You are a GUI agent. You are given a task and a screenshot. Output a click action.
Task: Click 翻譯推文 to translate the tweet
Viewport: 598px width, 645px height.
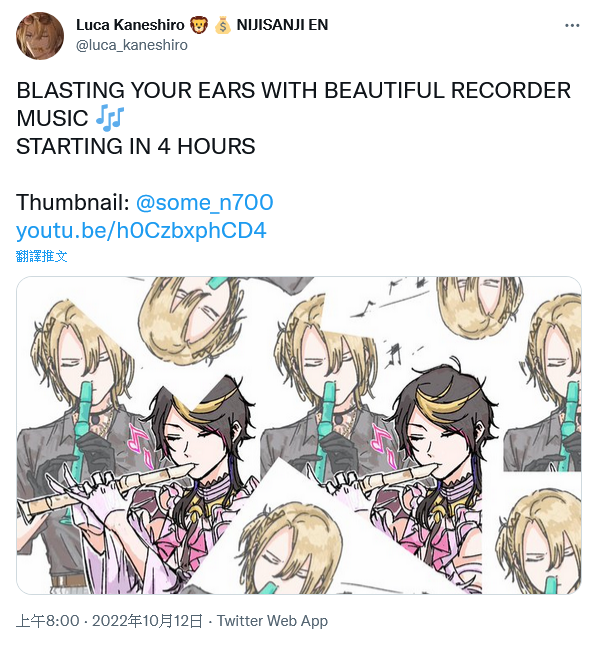click(x=42, y=256)
